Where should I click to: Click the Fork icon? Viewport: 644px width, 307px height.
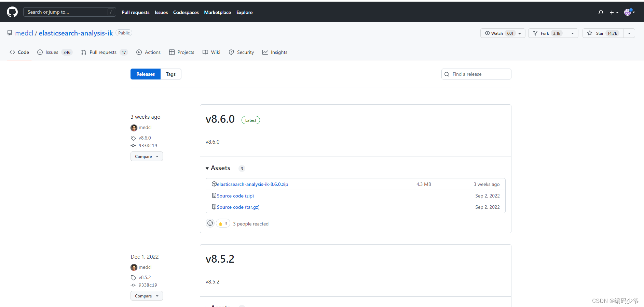tap(535, 33)
